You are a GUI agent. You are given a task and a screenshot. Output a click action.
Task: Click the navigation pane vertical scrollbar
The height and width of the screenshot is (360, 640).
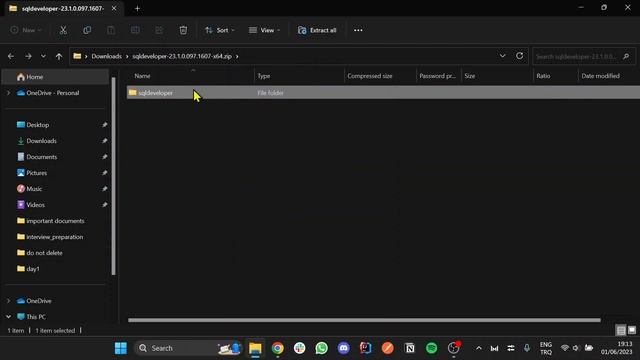(x=113, y=176)
